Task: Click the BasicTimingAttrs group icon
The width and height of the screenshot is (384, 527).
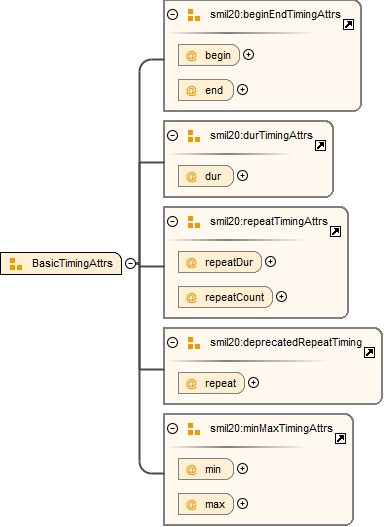Action: click(16, 264)
